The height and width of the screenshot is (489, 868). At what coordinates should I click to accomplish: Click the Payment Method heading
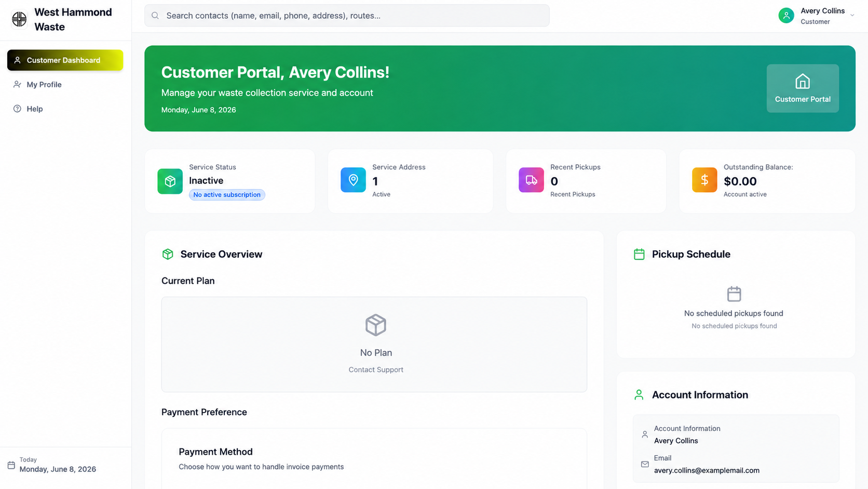215,452
